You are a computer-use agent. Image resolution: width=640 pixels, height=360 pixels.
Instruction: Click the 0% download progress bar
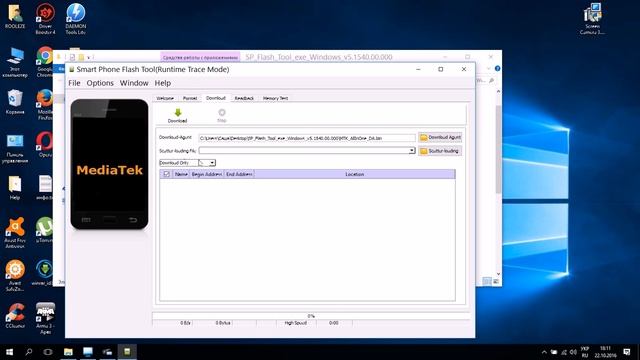[x=311, y=316]
